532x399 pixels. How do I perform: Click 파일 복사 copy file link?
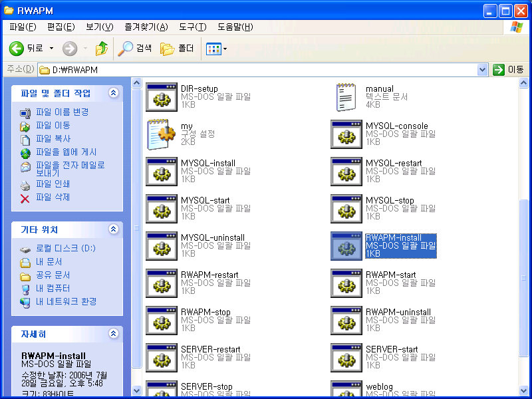(x=53, y=138)
